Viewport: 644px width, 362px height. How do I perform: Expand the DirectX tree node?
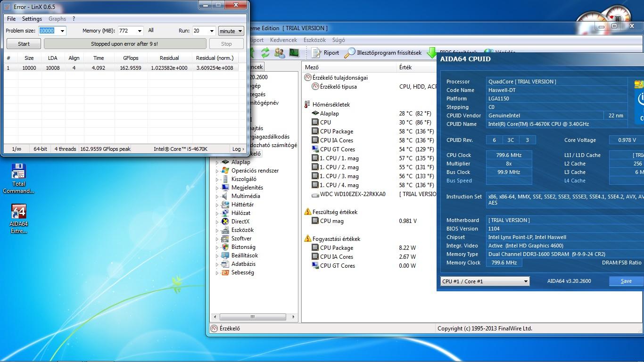coord(217,222)
